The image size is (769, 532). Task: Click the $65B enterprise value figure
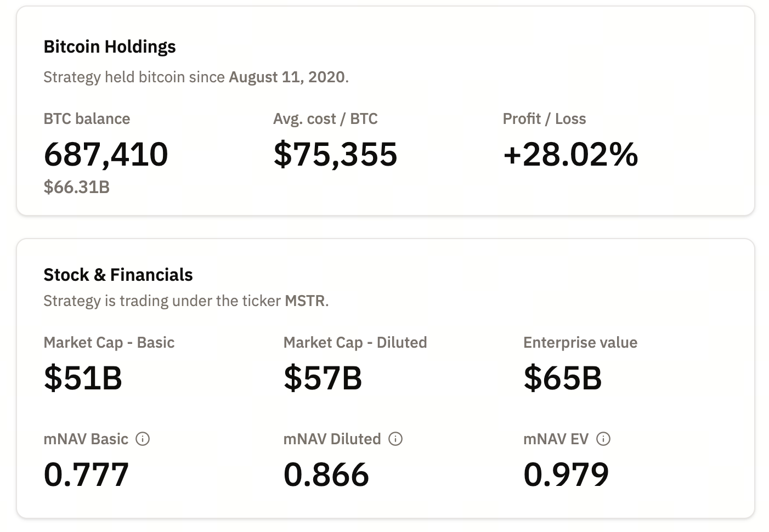(x=563, y=378)
